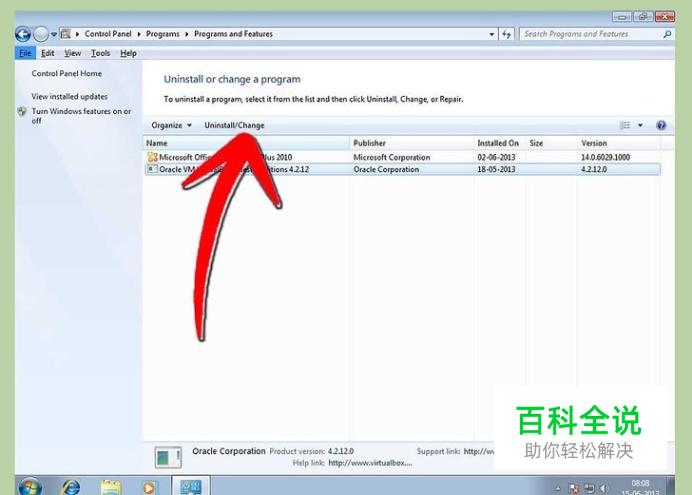The width and height of the screenshot is (692, 495).
Task: Sort list by Publisher column header
Action: click(x=411, y=143)
